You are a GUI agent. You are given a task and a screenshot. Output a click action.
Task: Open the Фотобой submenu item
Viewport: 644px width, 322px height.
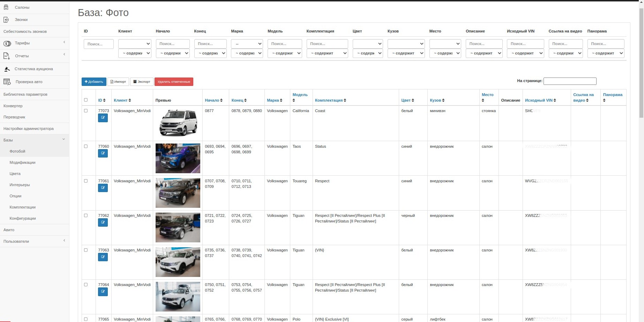[x=17, y=151]
